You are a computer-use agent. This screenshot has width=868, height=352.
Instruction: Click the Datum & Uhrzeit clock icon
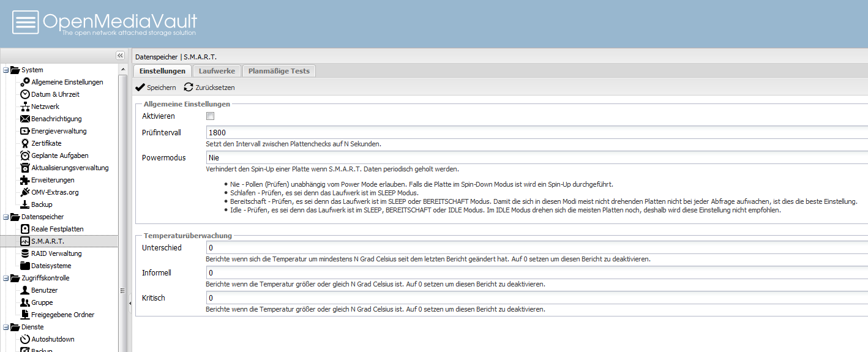(x=25, y=94)
